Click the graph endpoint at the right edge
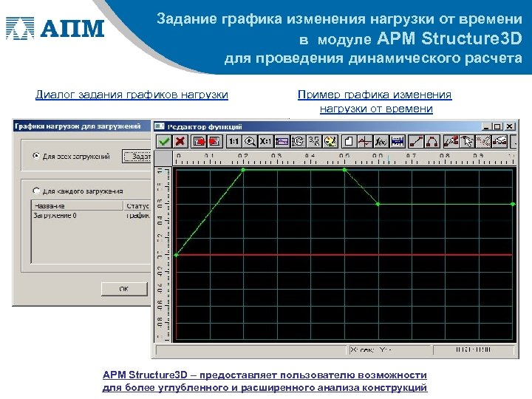The height and width of the screenshot is (399, 532). point(513,204)
